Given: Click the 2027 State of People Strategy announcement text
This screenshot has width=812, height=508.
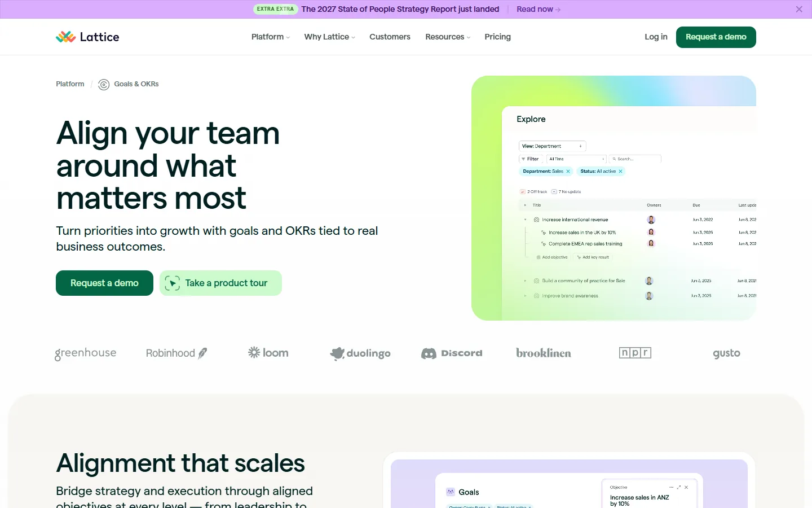Looking at the screenshot, I should tap(400, 9).
